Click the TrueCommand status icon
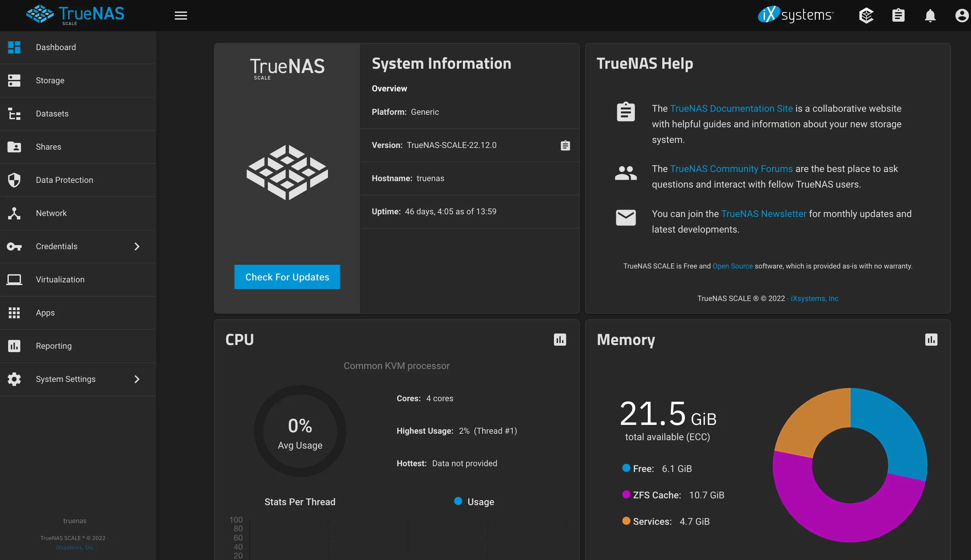This screenshot has width=971, height=560. pos(866,15)
